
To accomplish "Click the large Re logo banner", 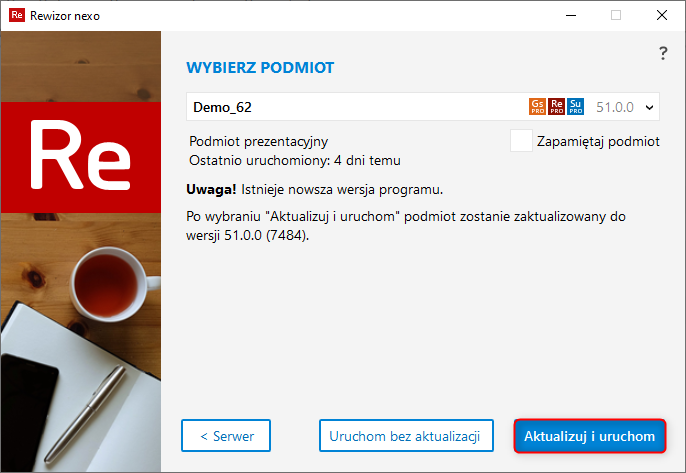I will coord(81,158).
